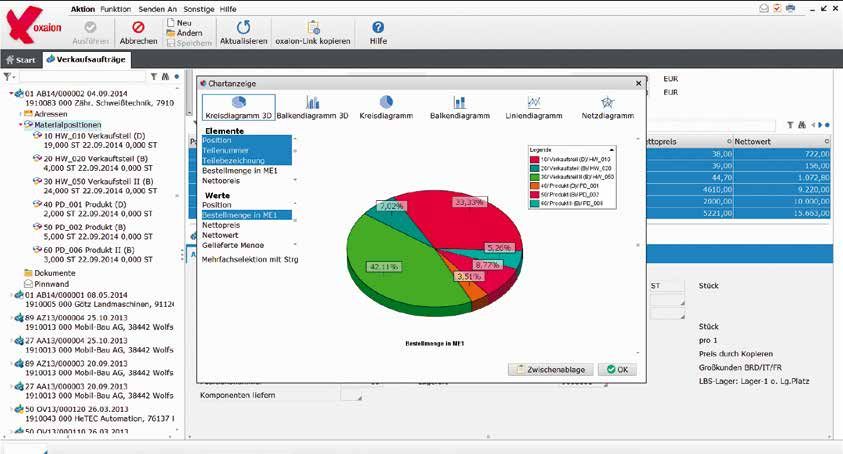Select Kreisdiagramm 3D chart type

238,108
